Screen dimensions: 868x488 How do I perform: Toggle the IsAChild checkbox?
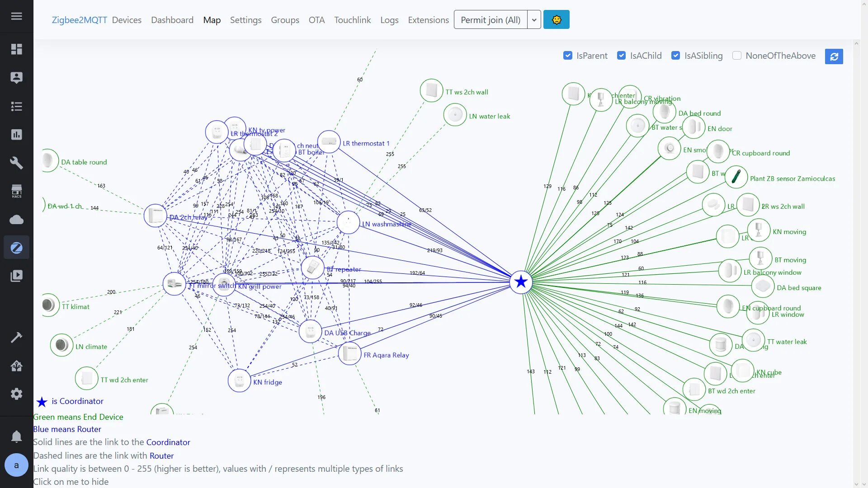click(622, 56)
